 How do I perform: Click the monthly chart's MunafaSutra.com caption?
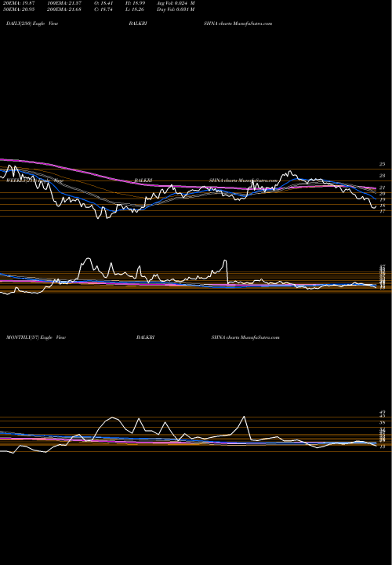245,337
